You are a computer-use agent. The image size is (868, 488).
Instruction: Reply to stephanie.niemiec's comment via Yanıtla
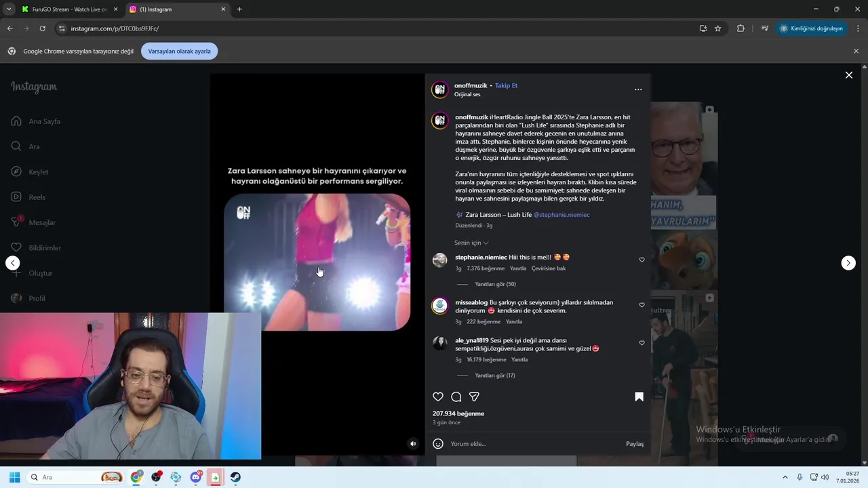click(x=518, y=268)
